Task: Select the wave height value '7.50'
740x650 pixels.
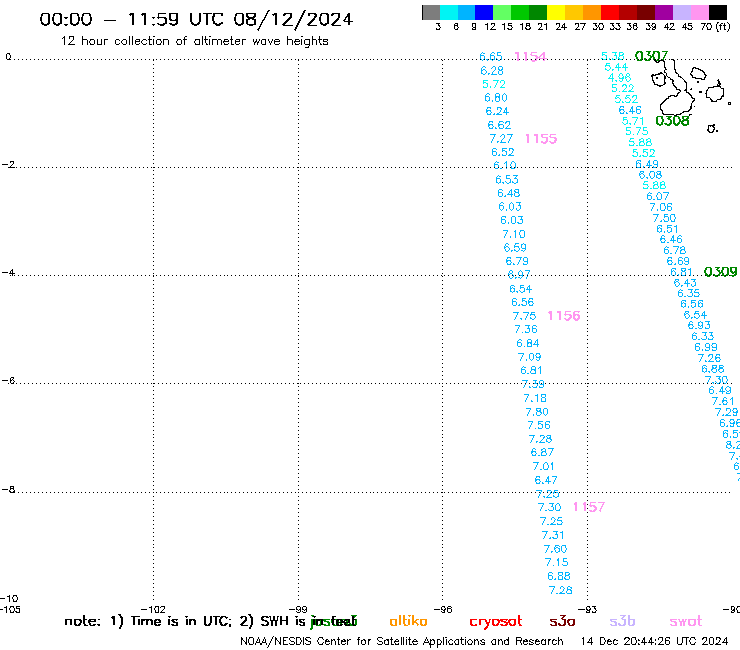Action: 664,218
